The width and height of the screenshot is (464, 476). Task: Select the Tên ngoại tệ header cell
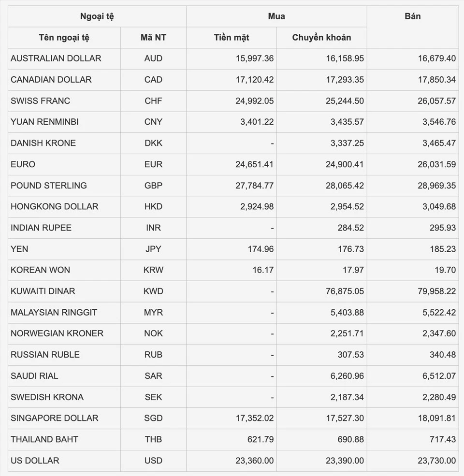(x=64, y=38)
